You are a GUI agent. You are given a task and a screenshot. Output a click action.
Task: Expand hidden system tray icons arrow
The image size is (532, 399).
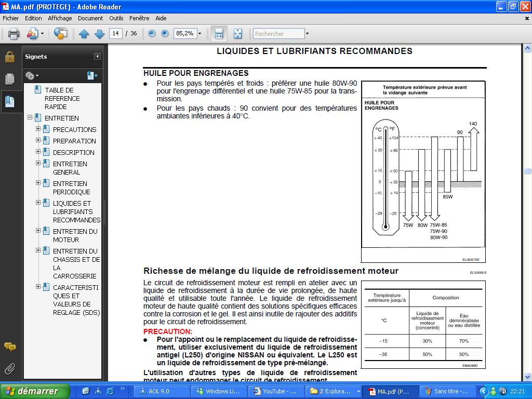click(484, 391)
